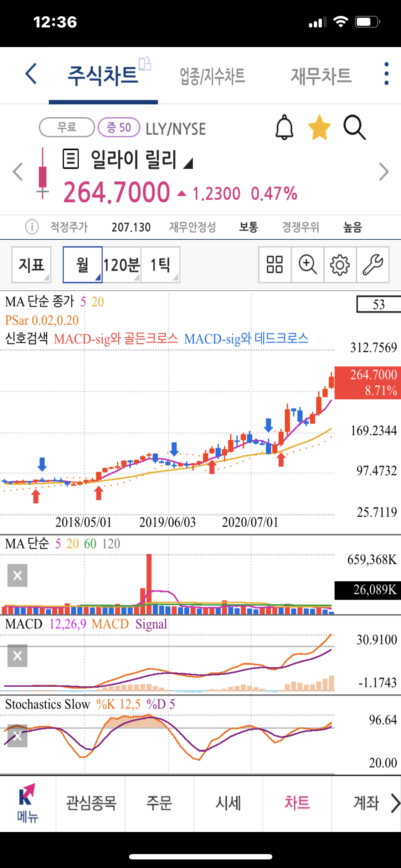Tap Stochastics Slow panel label
This screenshot has height=868, width=401.
[x=47, y=704]
